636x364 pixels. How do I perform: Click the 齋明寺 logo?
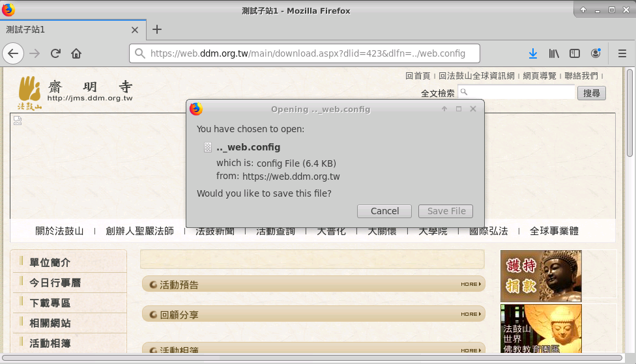[x=76, y=92]
